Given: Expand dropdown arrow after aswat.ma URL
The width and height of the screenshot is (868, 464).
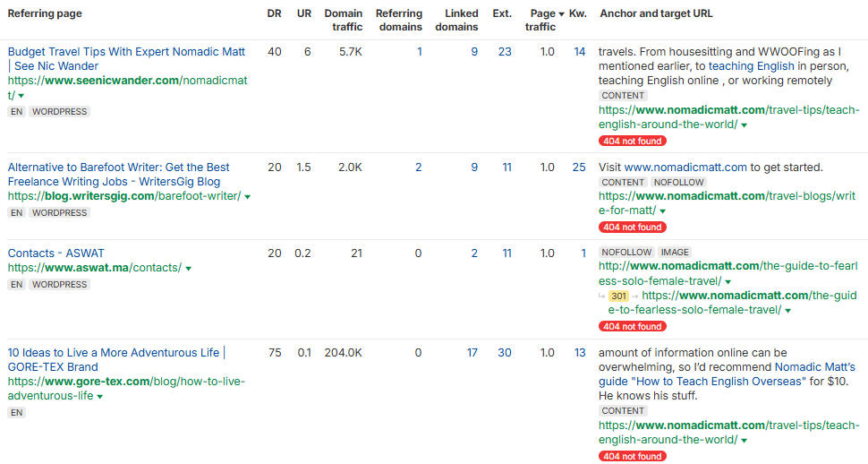Looking at the screenshot, I should pyautogui.click(x=188, y=269).
